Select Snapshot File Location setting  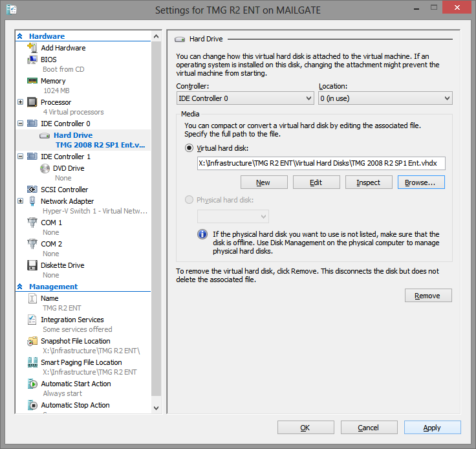[75, 341]
